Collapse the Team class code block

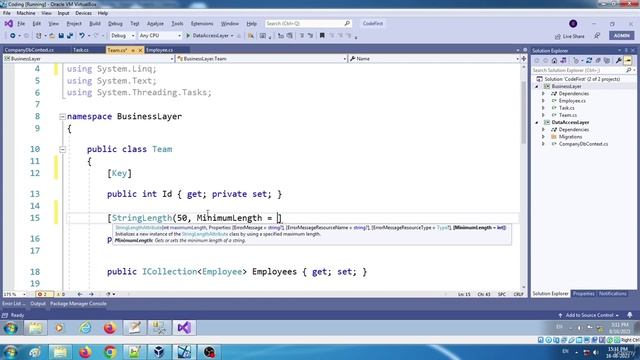(62, 149)
